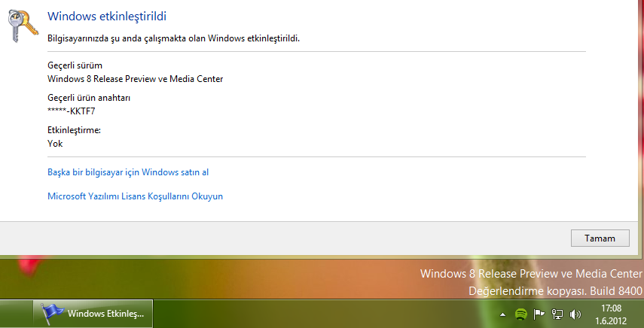Image resolution: width=644 pixels, height=328 pixels.
Task: Show hidden tray icons arrow
Action: pos(502,315)
